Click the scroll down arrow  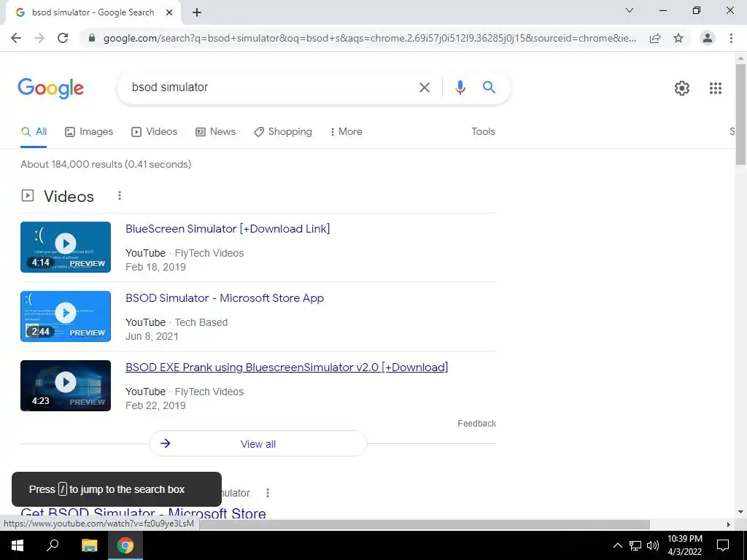click(740, 513)
